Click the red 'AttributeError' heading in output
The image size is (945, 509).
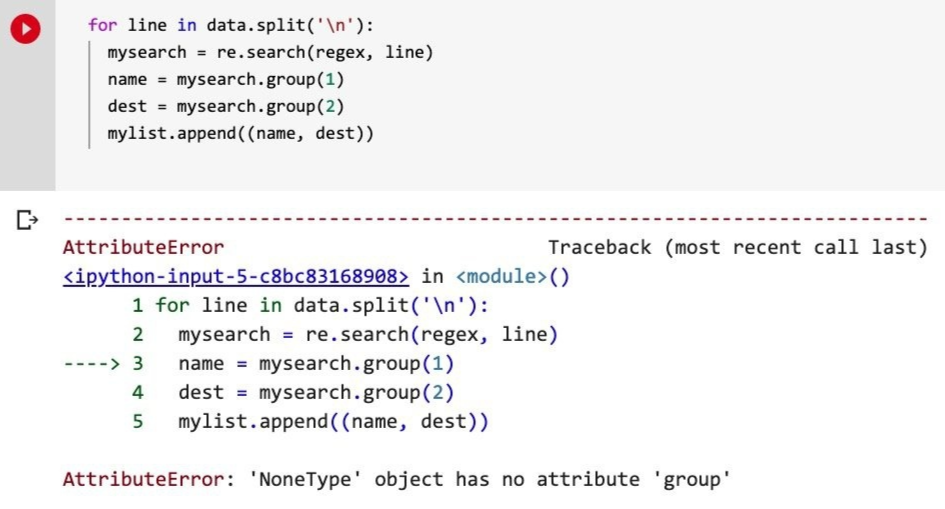[143, 248]
